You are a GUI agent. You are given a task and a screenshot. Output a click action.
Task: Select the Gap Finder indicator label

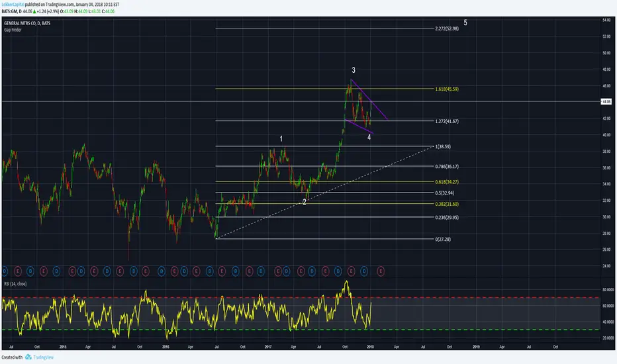[13, 30]
